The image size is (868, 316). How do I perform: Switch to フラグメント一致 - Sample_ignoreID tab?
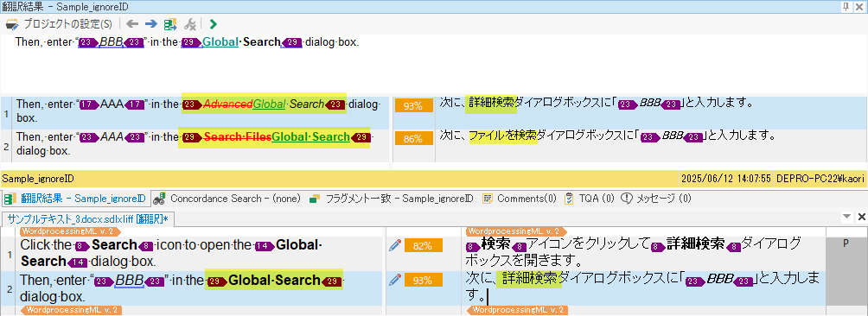point(392,199)
